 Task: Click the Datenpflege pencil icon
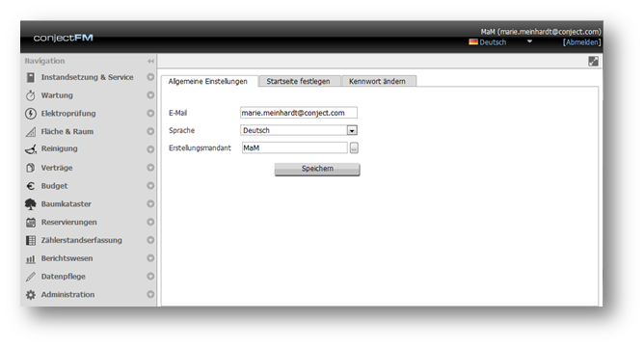(31, 277)
